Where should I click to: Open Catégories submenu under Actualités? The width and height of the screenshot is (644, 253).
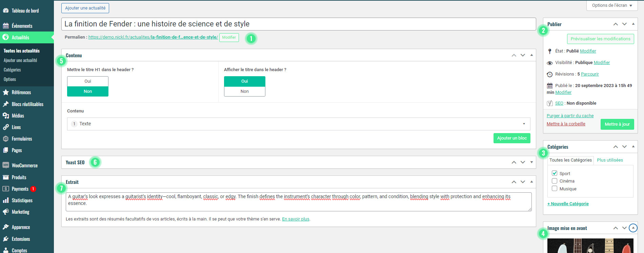click(12, 70)
